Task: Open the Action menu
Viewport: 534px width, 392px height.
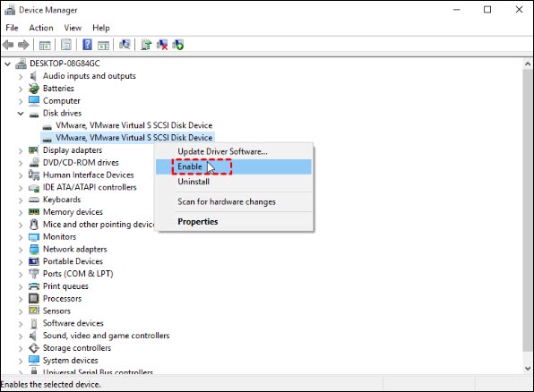Action: tap(41, 28)
